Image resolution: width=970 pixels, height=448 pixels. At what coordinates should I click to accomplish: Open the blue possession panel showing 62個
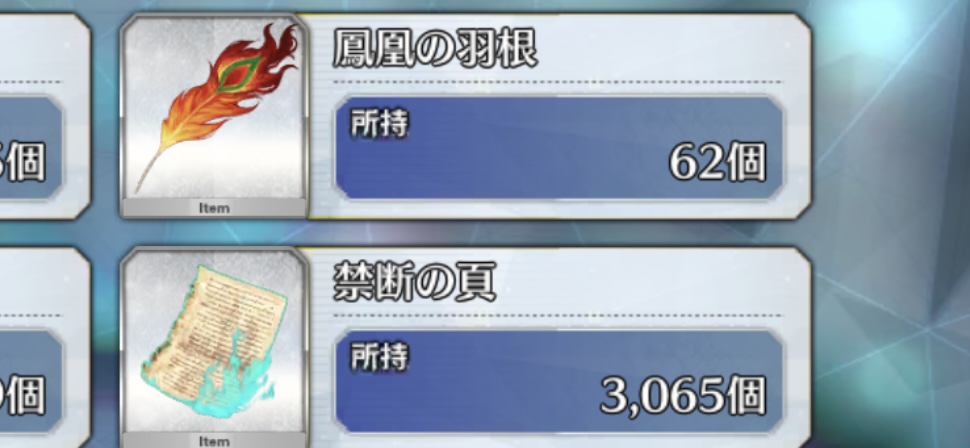click(x=559, y=147)
